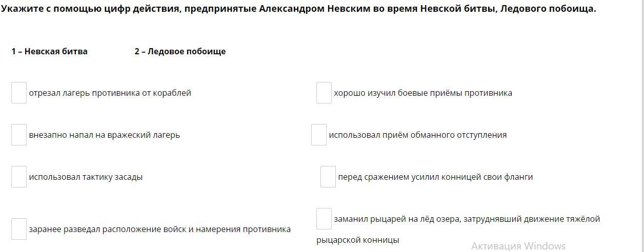
Task: Click the box beside "отрезал лагерь противника от кораблей"
Action: [19, 93]
